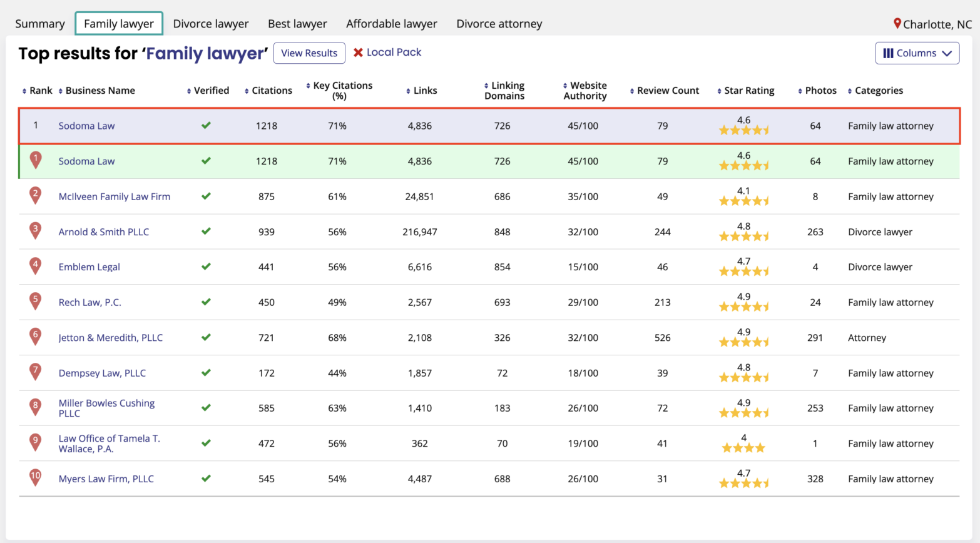Click the rank 1 map pin beside Sodoma Law
The image size is (980, 543).
tap(34, 161)
